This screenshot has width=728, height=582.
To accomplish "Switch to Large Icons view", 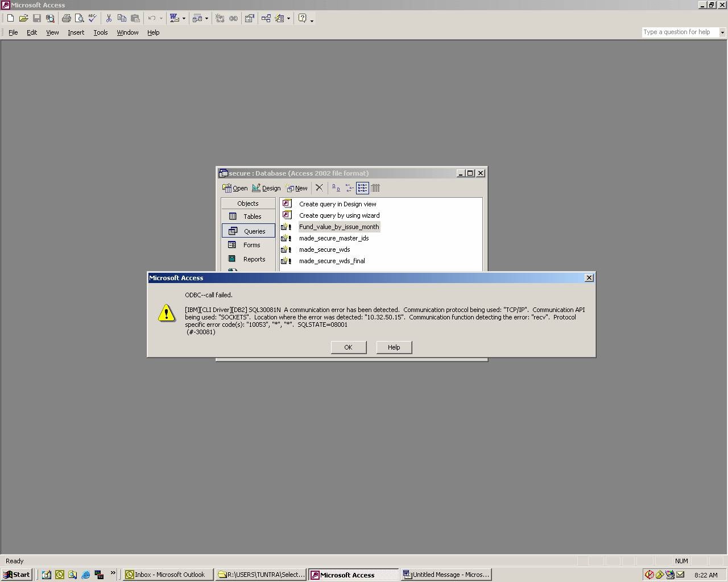I will tap(336, 188).
